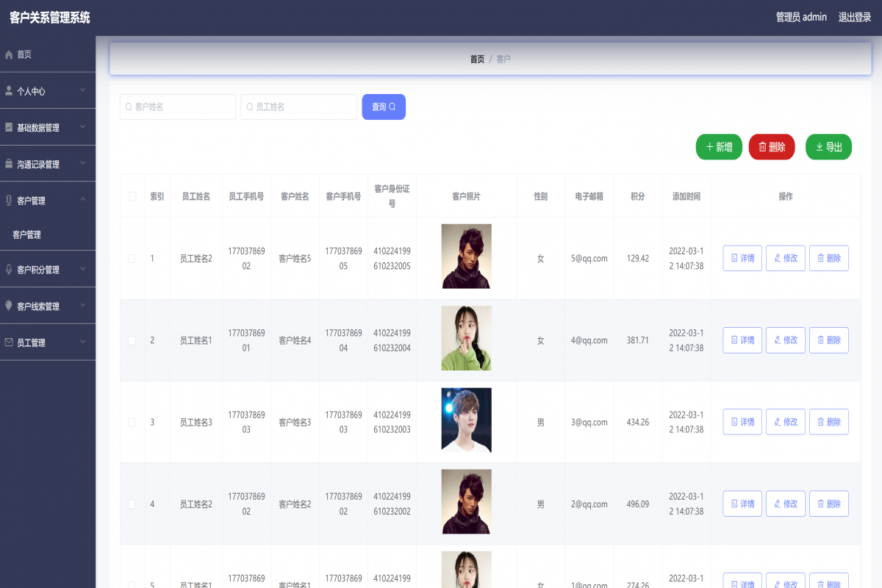Image resolution: width=882 pixels, height=588 pixels.
Task: Click the 沟通记录管理 sidebar icon
Action: pos(8,163)
